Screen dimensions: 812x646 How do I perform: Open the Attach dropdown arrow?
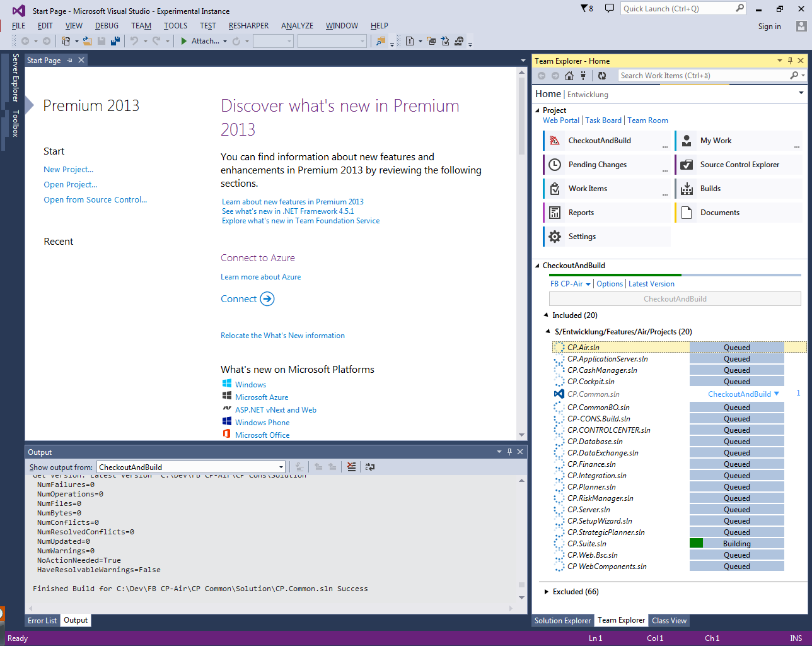pyautogui.click(x=225, y=42)
